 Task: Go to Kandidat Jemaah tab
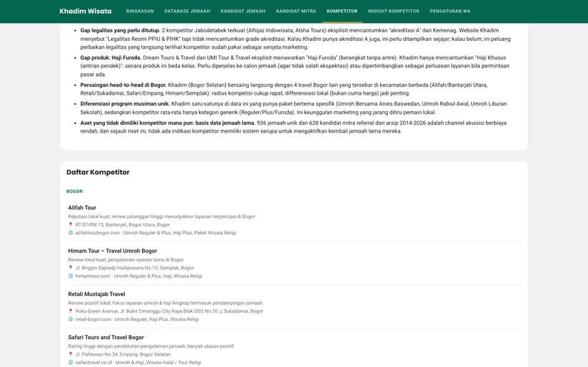(x=243, y=11)
